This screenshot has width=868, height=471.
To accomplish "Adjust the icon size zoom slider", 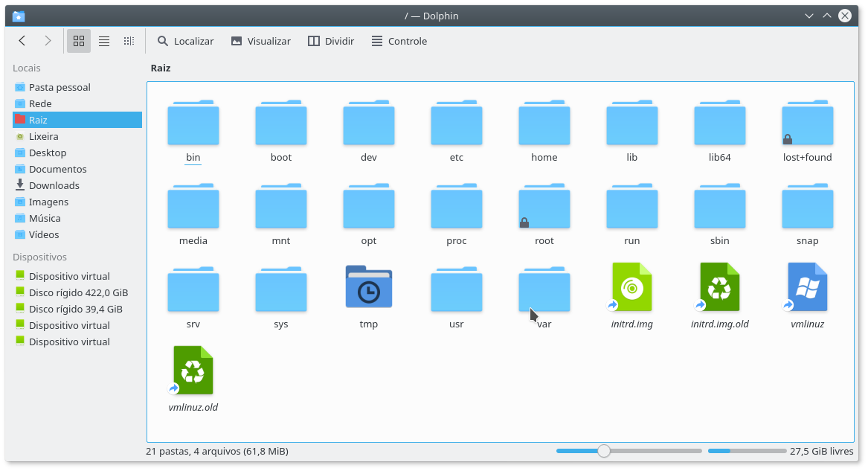I will click(603, 450).
